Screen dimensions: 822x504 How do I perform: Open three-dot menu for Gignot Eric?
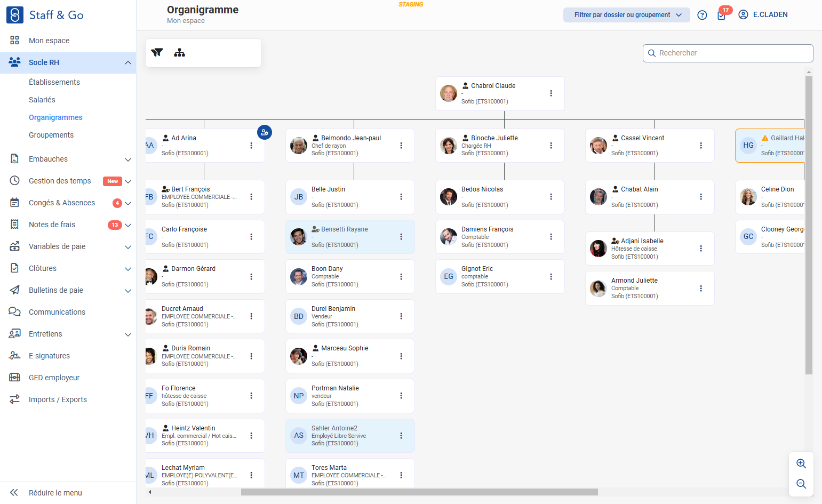pyautogui.click(x=551, y=277)
